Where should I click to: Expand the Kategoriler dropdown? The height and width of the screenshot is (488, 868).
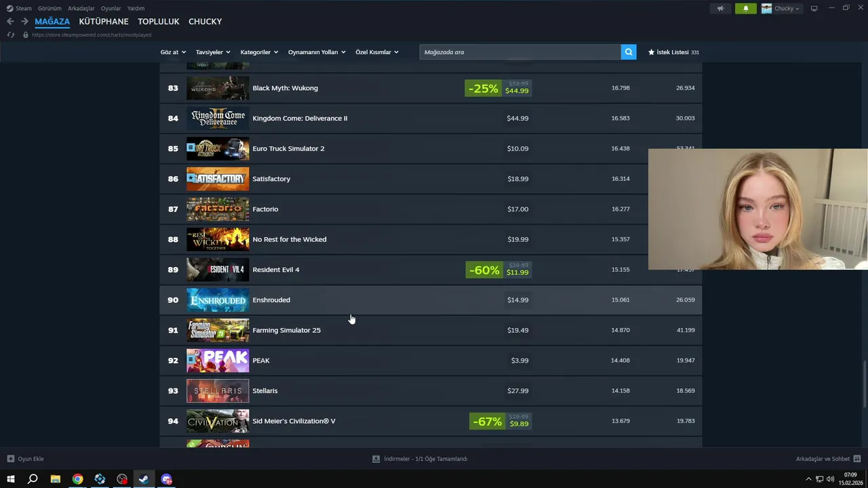(x=259, y=52)
